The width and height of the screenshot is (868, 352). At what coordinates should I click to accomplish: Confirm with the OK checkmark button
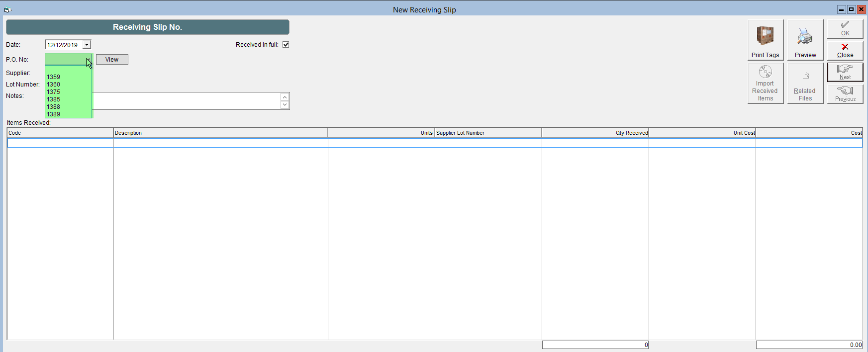click(845, 29)
